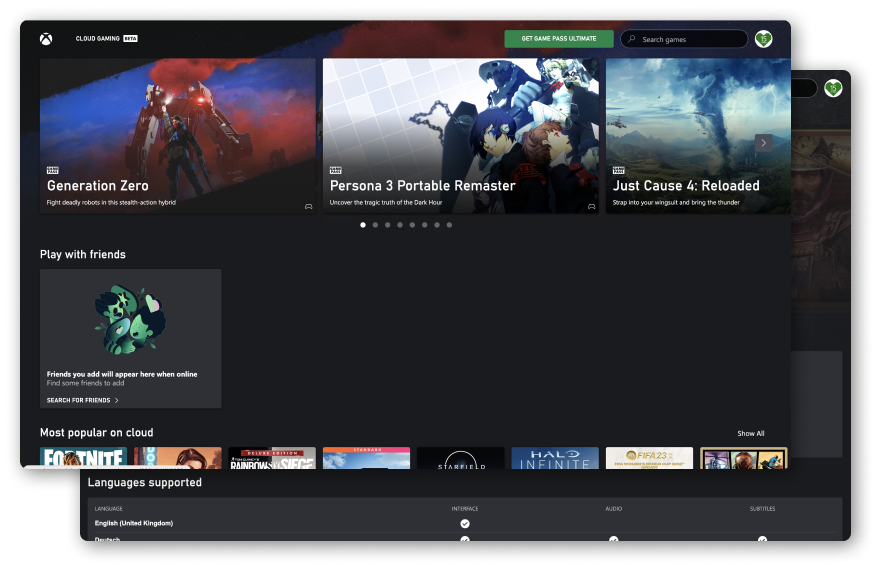Open the Generation Zero banner
The width and height of the screenshot is (875, 565).
point(177,136)
